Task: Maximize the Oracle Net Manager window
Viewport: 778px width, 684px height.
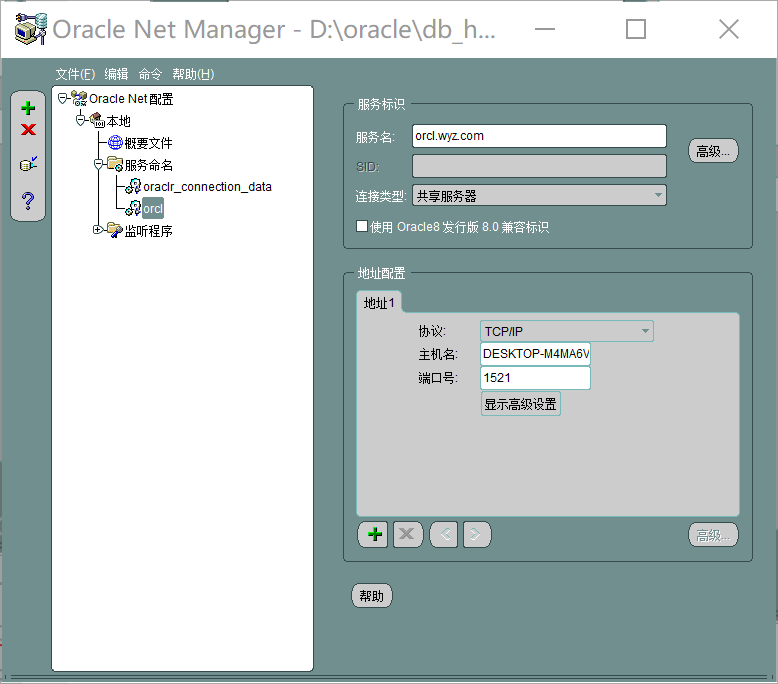Action: coord(636,29)
